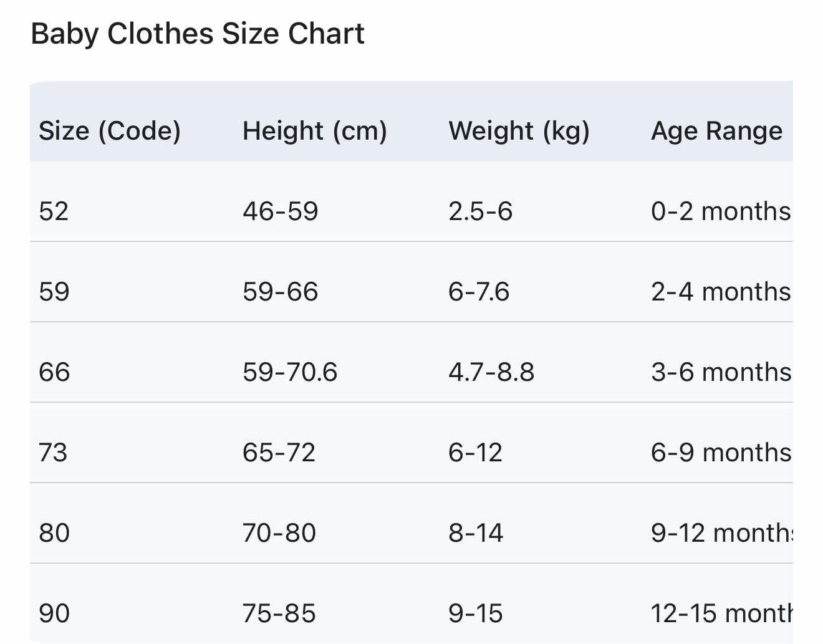The width and height of the screenshot is (823, 644).
Task: Click the Baby Clothes Size Chart heading
Action: pyautogui.click(x=198, y=34)
